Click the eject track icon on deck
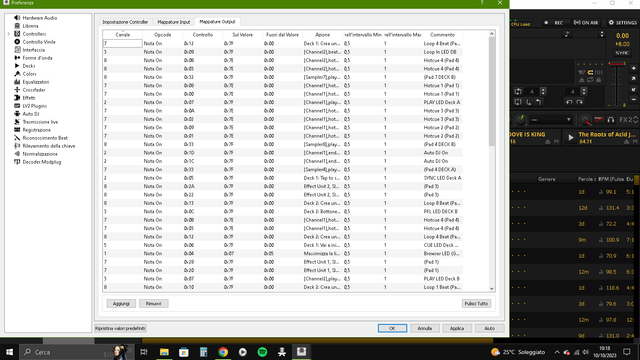 coord(581,80)
